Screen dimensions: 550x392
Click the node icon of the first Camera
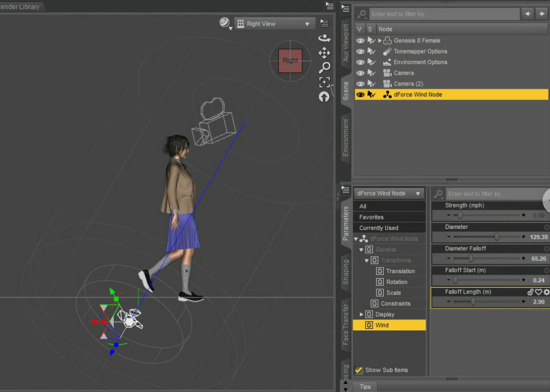click(387, 73)
